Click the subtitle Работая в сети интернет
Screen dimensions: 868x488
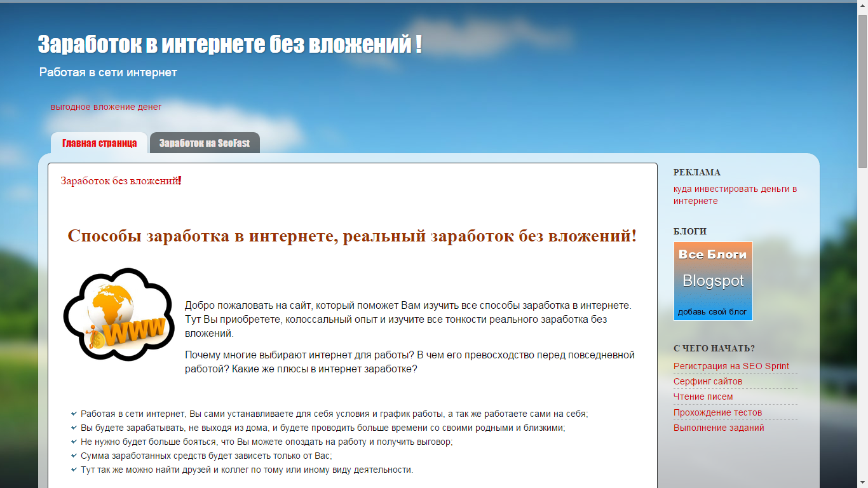click(108, 72)
